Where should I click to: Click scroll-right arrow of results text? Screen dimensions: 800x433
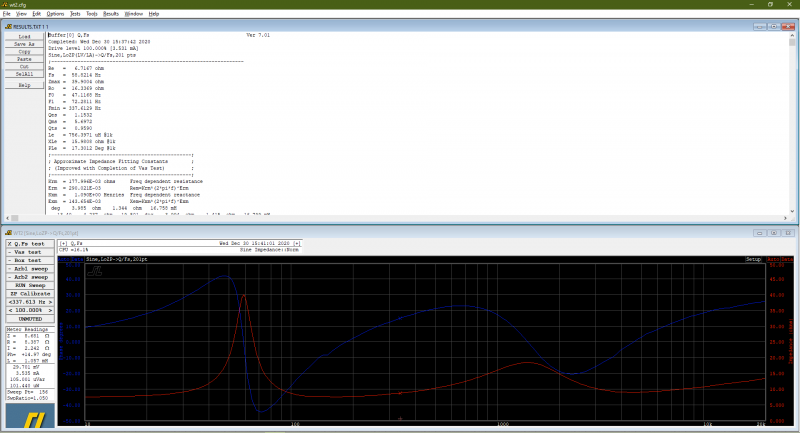[785, 218]
